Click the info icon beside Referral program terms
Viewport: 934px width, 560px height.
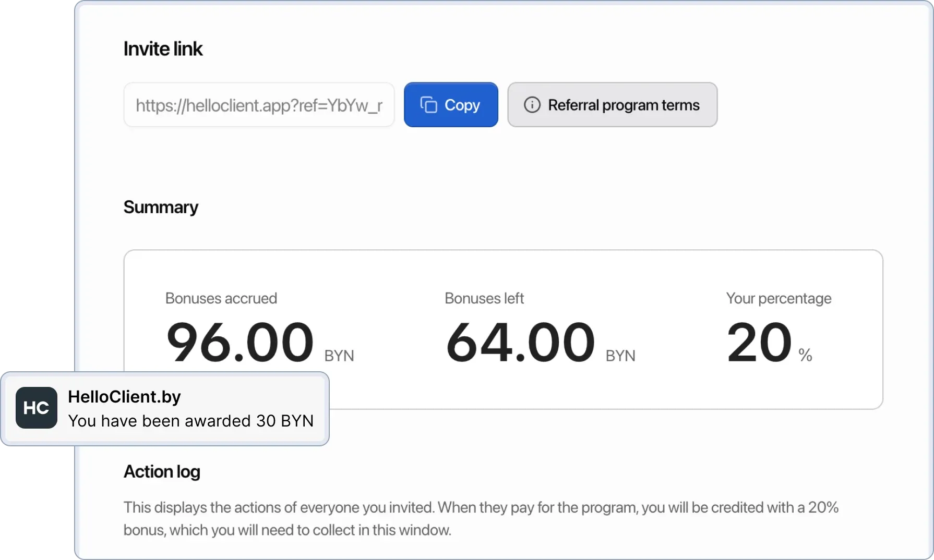coord(531,104)
